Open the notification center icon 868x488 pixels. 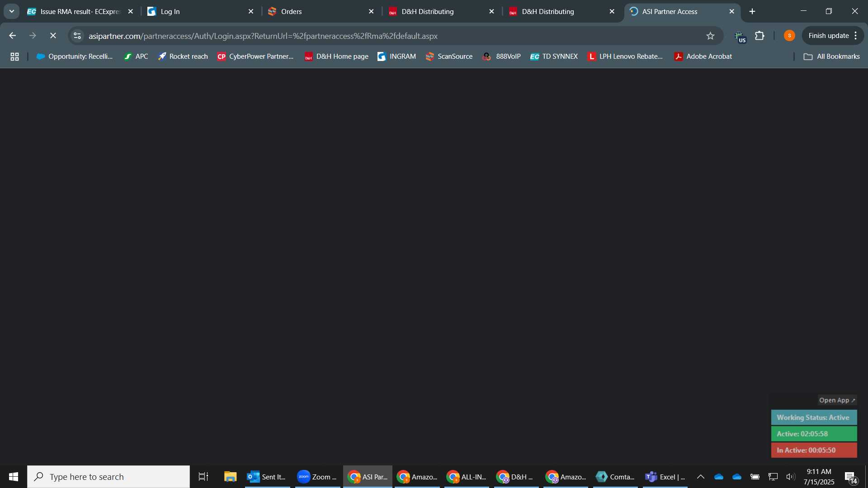point(852,477)
